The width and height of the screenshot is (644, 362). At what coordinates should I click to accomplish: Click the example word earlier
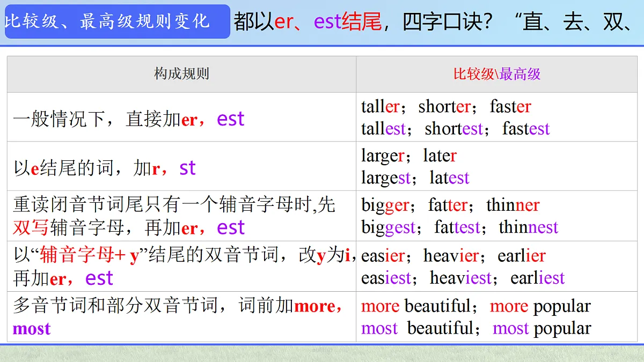click(x=522, y=256)
